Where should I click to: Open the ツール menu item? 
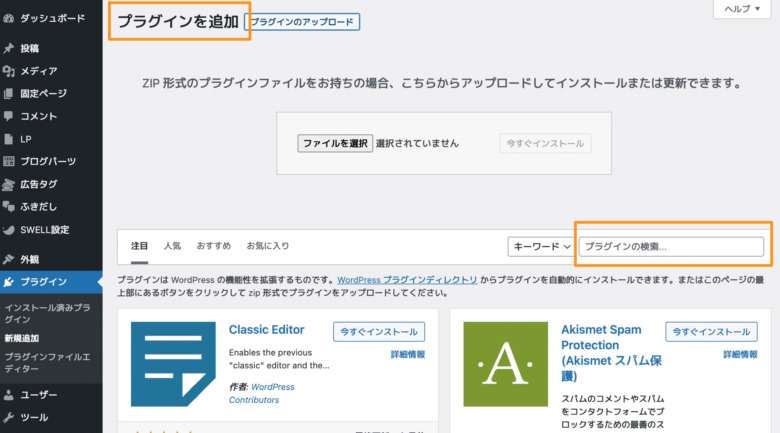pyautogui.click(x=34, y=417)
